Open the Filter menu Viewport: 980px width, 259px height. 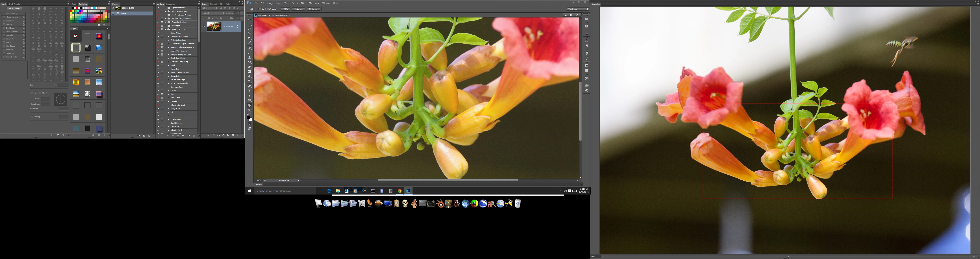[303, 3]
